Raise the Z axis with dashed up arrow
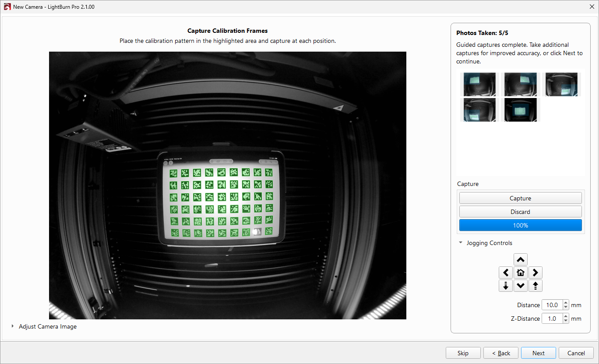The height and width of the screenshot is (364, 599). (x=535, y=286)
